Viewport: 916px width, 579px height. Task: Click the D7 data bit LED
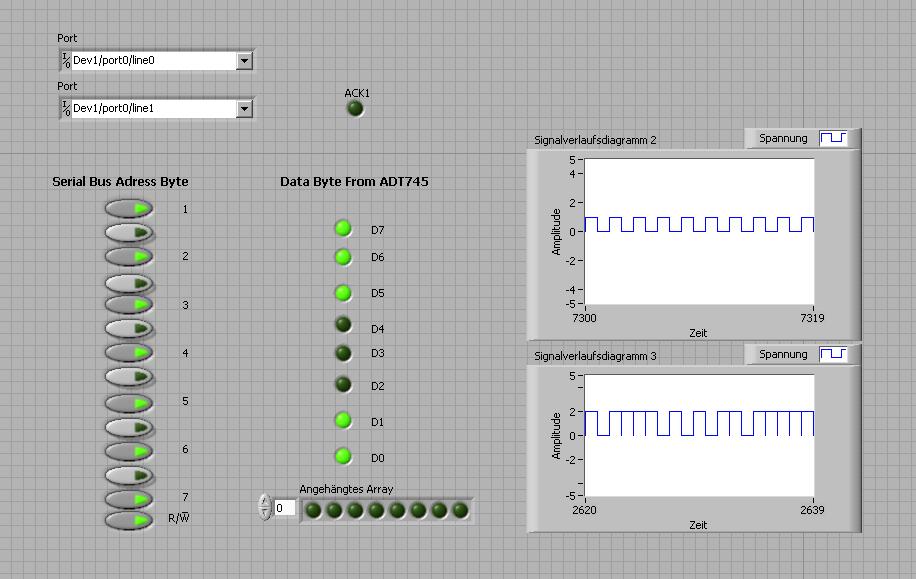(x=344, y=228)
